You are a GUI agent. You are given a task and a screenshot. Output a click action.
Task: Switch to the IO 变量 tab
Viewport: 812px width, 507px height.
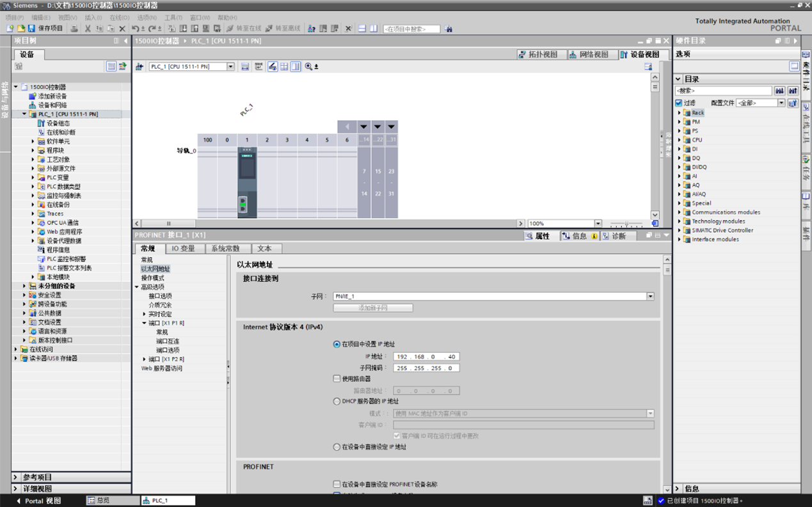[x=183, y=249]
